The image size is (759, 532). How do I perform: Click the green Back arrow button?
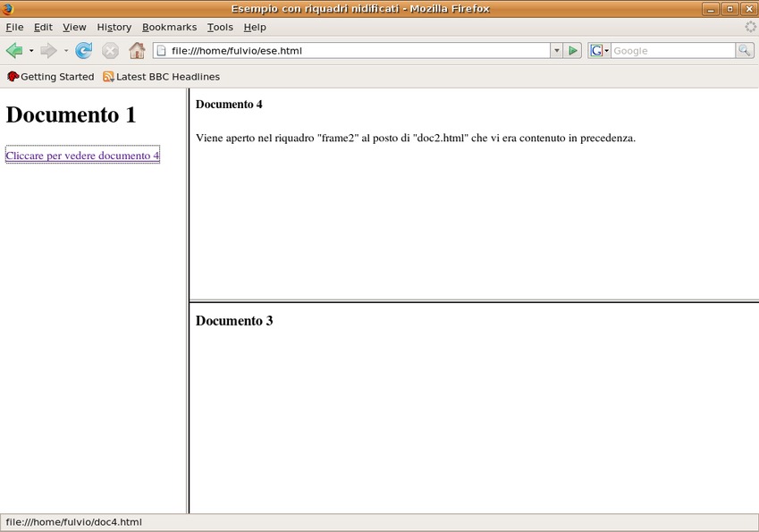14,50
